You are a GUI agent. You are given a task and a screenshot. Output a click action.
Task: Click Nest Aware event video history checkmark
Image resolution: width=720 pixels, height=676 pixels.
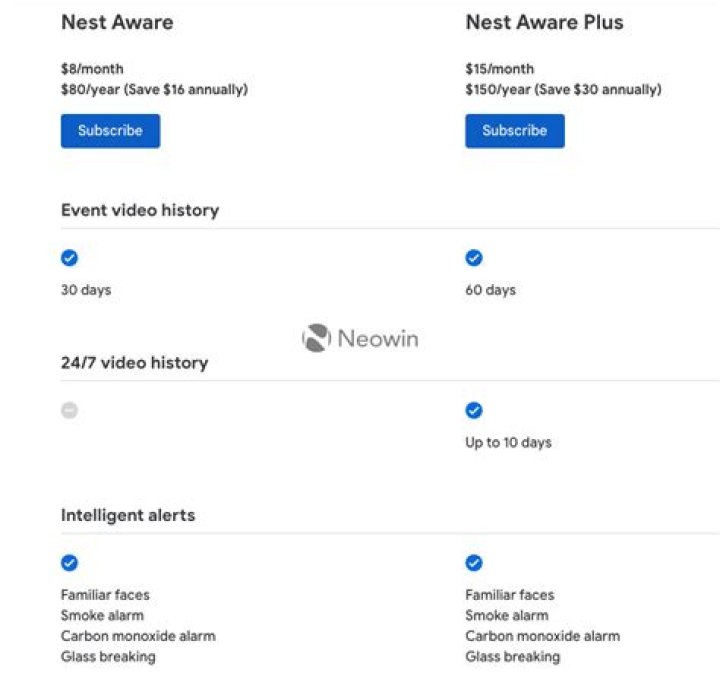click(x=69, y=258)
